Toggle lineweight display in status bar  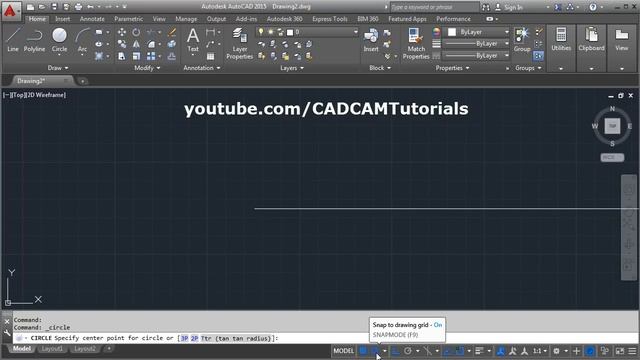pos(480,351)
